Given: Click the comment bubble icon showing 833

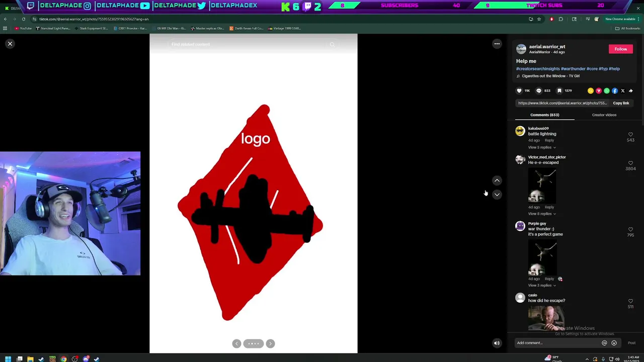Looking at the screenshot, I should pyautogui.click(x=539, y=91).
